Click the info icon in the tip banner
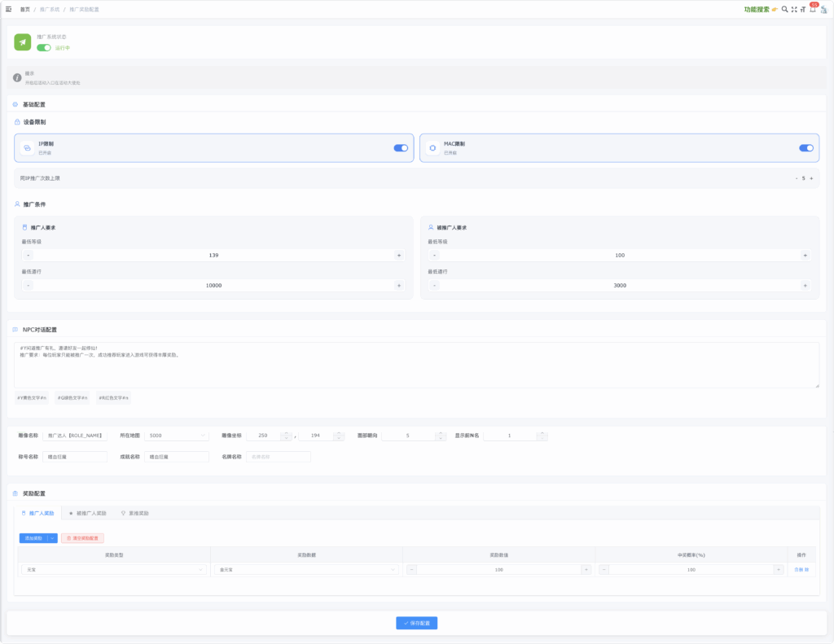Viewport: 834px width, 644px height. coord(17,77)
